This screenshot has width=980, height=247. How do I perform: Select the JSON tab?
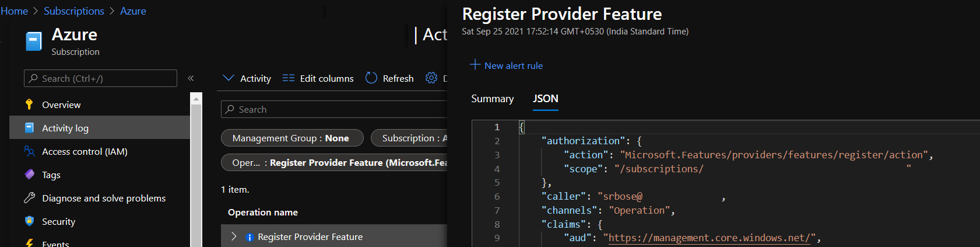[546, 99]
